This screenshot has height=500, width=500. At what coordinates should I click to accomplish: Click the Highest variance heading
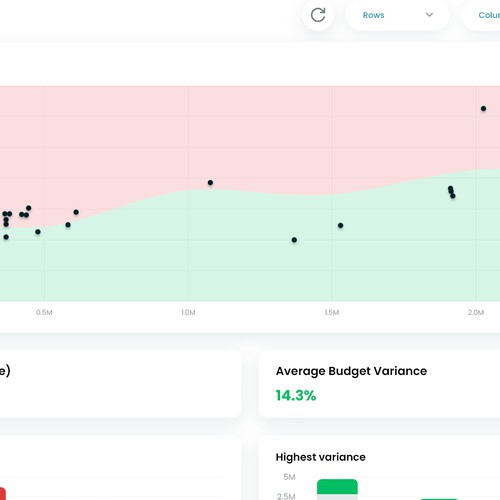(321, 457)
